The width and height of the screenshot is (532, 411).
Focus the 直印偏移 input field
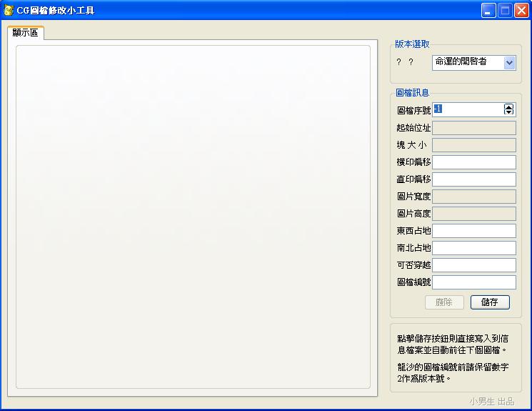pyautogui.click(x=474, y=179)
